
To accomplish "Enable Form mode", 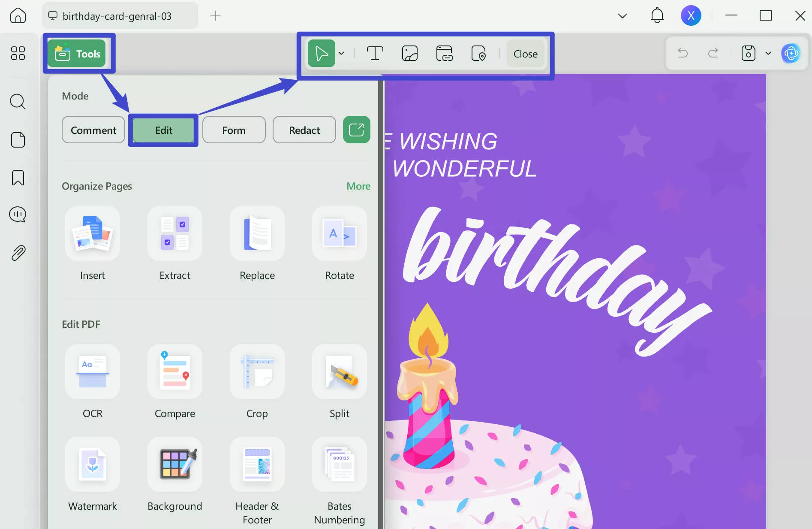I will tap(234, 130).
